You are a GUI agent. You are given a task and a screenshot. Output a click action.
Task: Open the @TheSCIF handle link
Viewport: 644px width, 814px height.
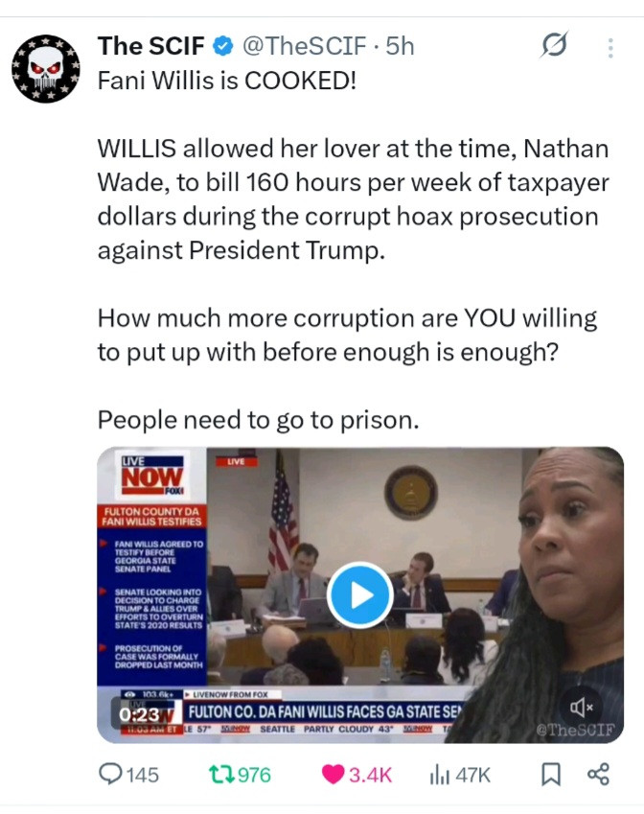click(x=305, y=46)
